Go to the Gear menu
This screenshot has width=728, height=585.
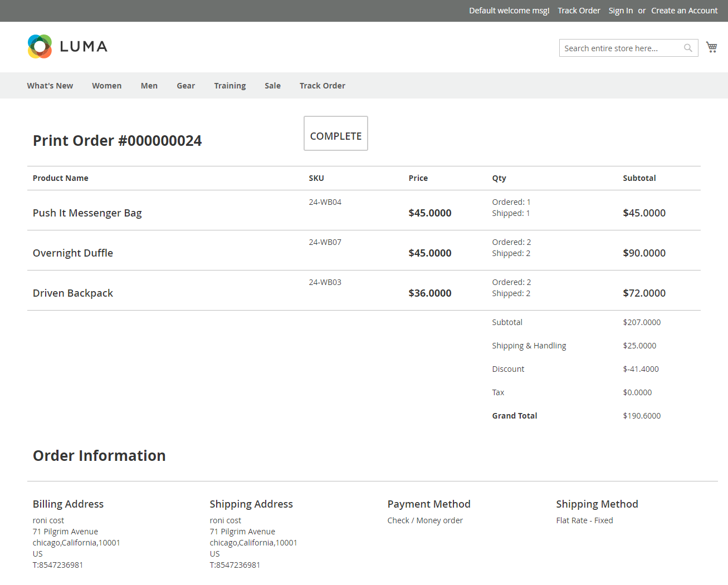(185, 86)
